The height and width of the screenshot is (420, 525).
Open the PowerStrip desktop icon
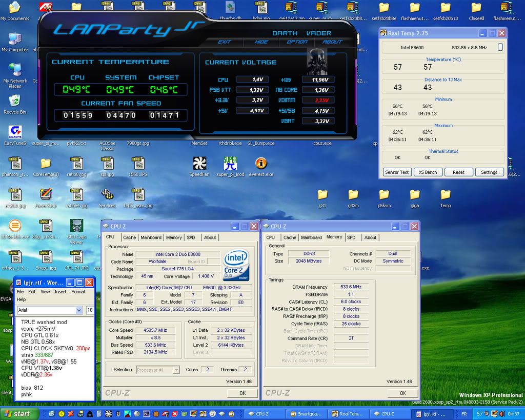(x=46, y=195)
